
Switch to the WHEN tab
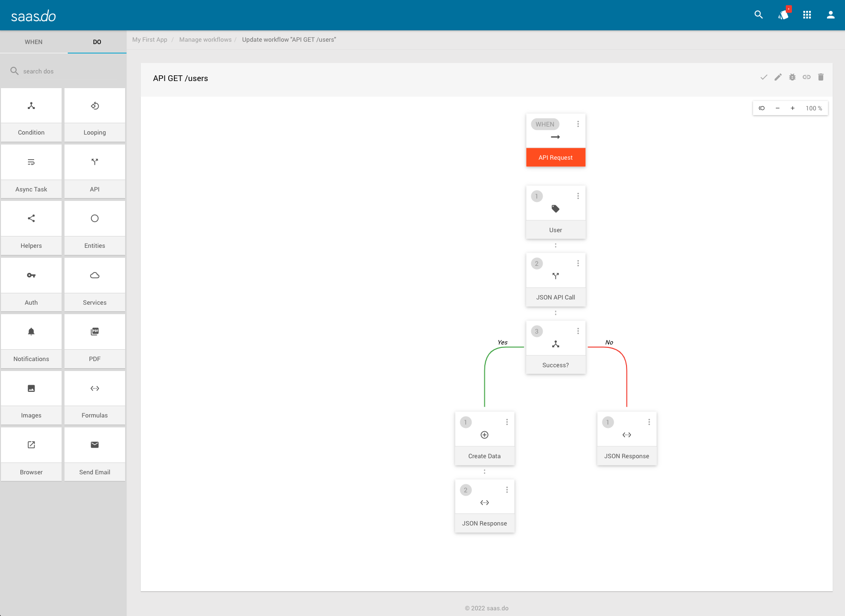pyautogui.click(x=33, y=42)
